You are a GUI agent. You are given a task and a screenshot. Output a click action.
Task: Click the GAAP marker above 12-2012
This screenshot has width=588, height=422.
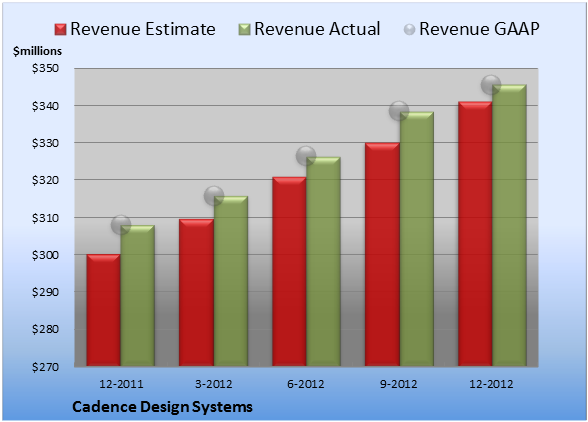[491, 84]
